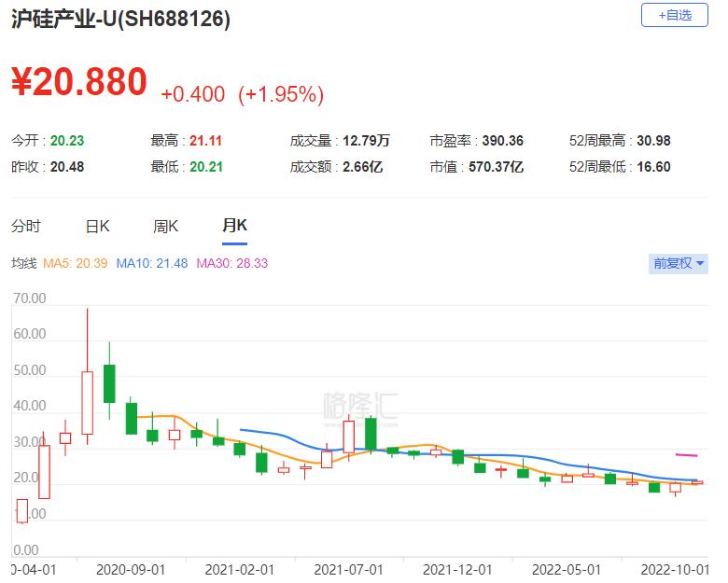Click the current price ¥20.880
This screenshot has width=728, height=583.
pyautogui.click(x=79, y=82)
